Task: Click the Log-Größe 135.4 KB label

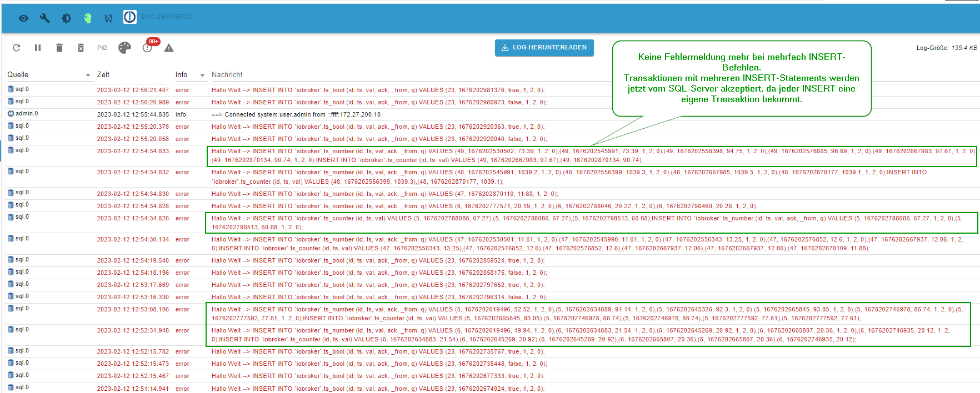Action: 947,48
